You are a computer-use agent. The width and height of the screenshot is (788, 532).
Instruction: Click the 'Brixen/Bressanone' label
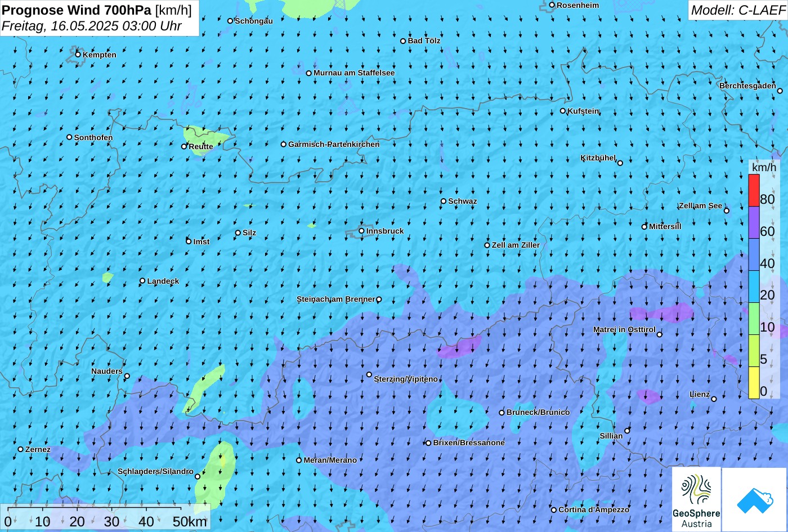coord(469,442)
